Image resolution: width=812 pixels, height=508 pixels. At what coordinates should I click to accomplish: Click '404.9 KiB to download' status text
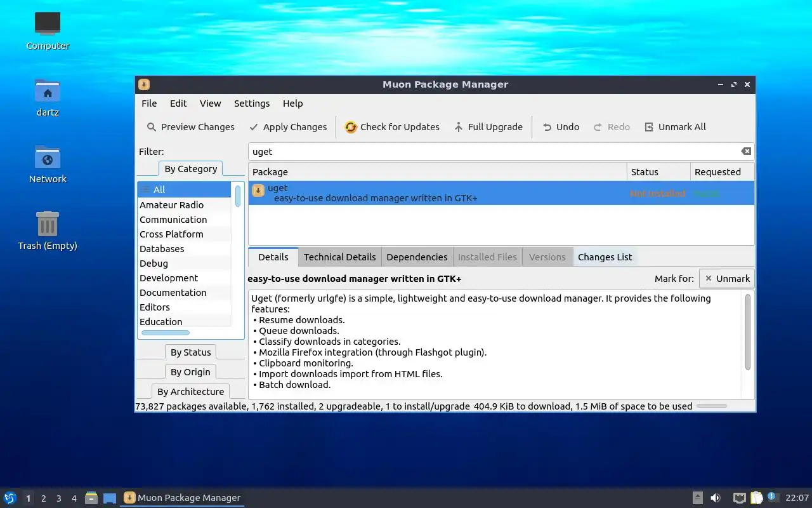coord(523,406)
